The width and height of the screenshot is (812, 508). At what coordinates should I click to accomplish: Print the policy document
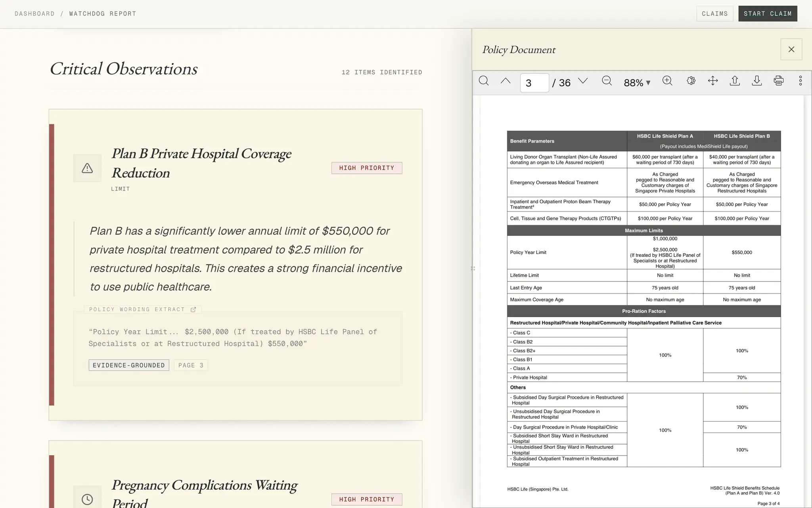[779, 81]
